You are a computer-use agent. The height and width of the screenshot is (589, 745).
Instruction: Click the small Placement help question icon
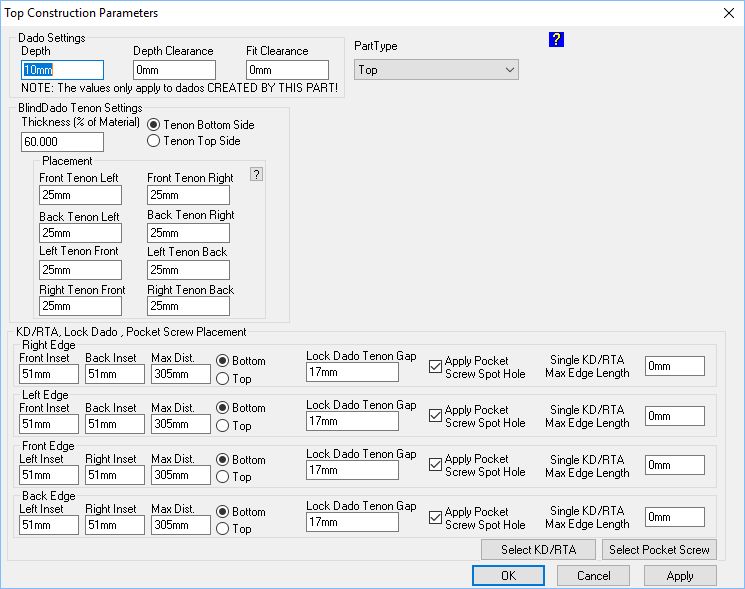pos(256,174)
